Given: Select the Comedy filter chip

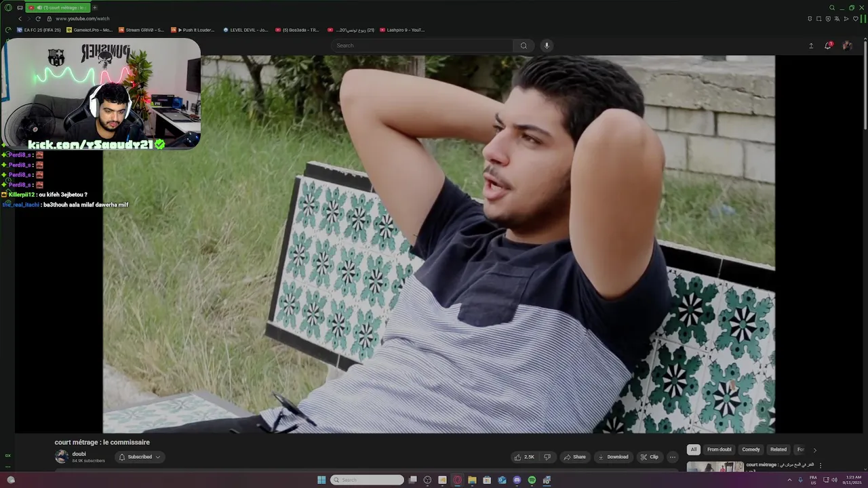Looking at the screenshot, I should [751, 449].
